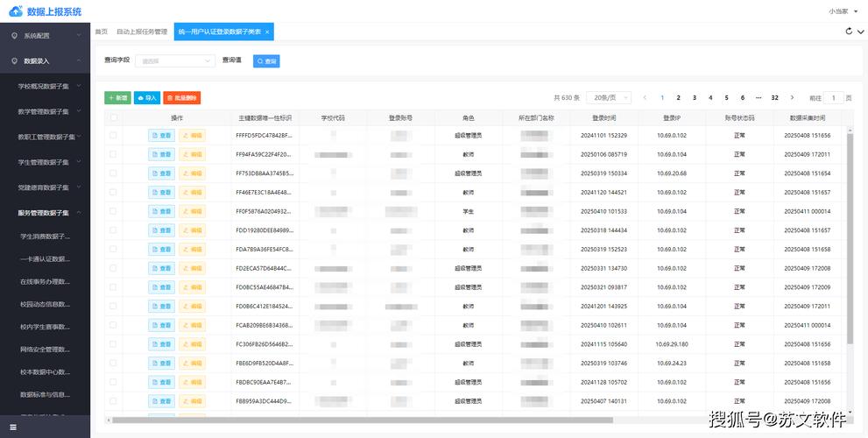Click the 批量删除 trash button
Screen dimensions: 868x438
pyautogui.click(x=182, y=98)
